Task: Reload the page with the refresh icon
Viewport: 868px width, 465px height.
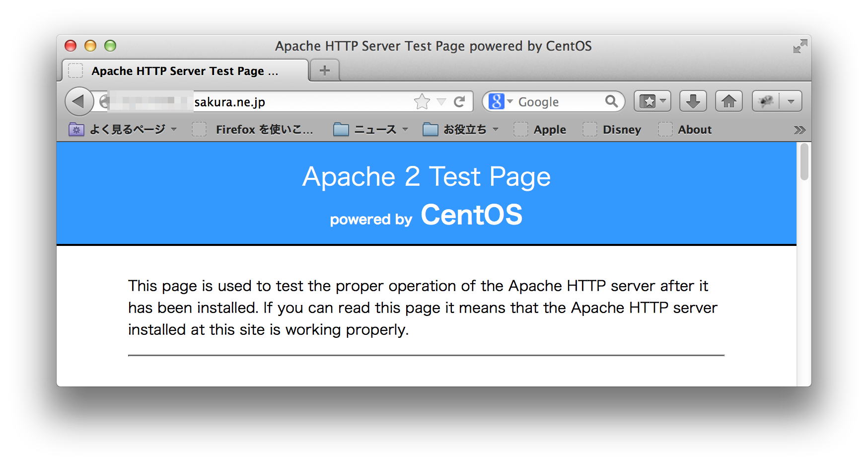Action: [459, 101]
